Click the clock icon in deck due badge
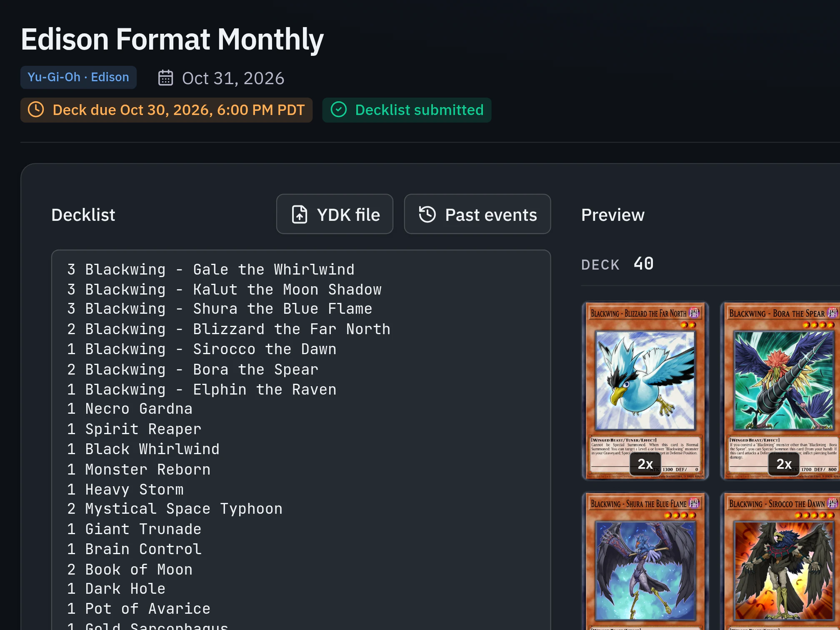 (x=36, y=110)
